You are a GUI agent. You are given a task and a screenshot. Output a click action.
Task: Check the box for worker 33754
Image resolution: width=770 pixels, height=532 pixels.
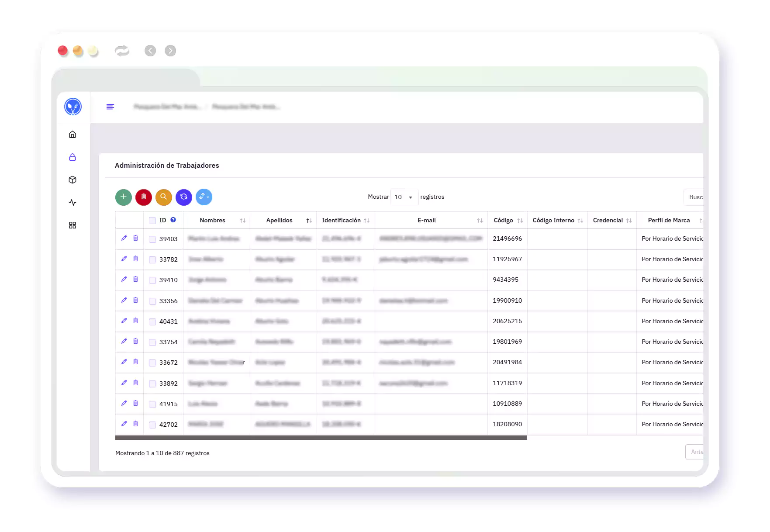(x=152, y=342)
